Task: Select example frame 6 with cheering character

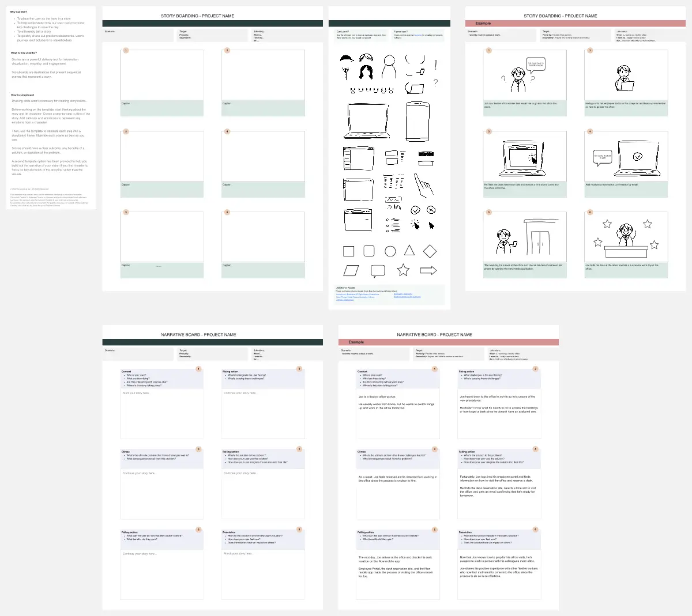Action: [626, 237]
